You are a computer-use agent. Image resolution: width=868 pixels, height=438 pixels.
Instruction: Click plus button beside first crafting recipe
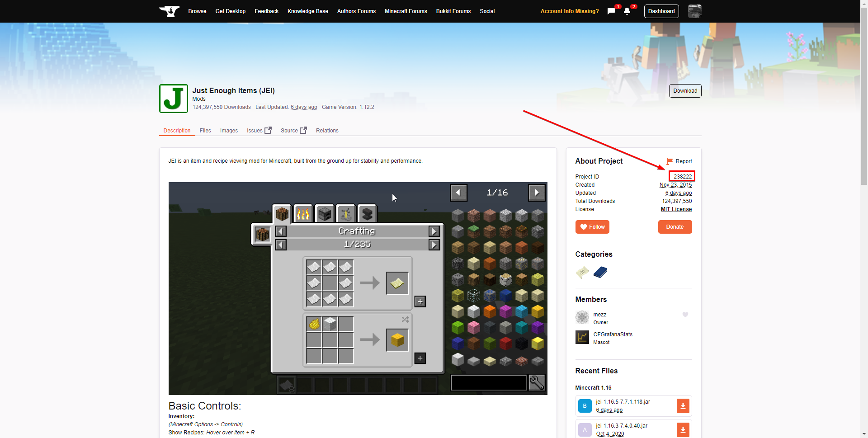tap(420, 301)
